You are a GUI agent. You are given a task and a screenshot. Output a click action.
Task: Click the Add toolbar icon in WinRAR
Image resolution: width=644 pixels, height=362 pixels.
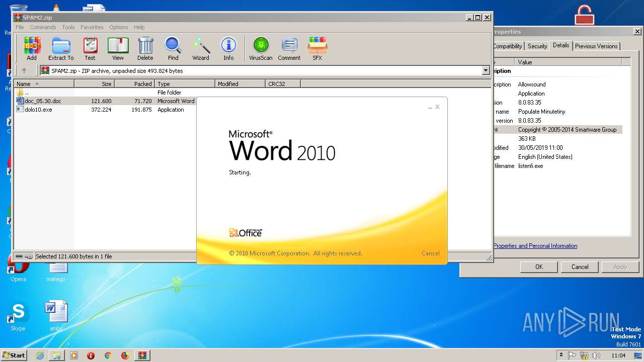(x=32, y=49)
